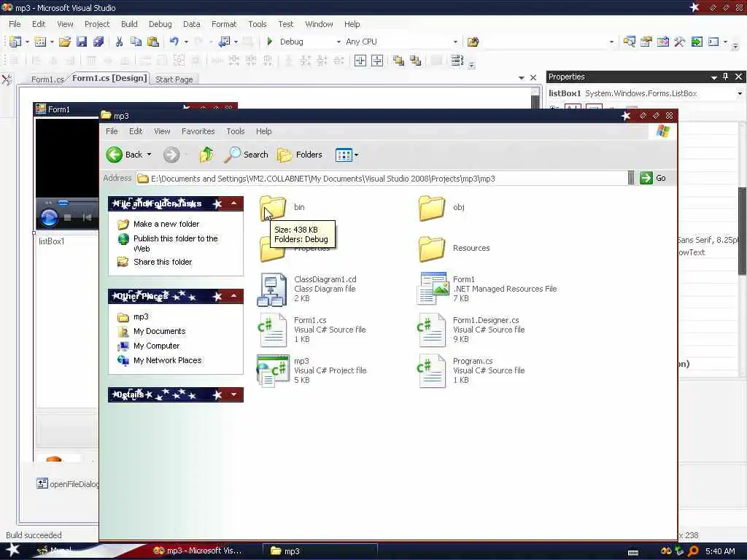Viewport: 747px width, 560px height.
Task: Click the Bring to Front layout icon
Action: 398,61
